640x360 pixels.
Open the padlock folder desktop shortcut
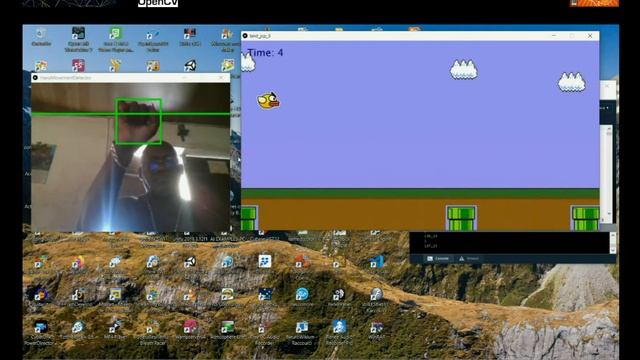point(153,65)
